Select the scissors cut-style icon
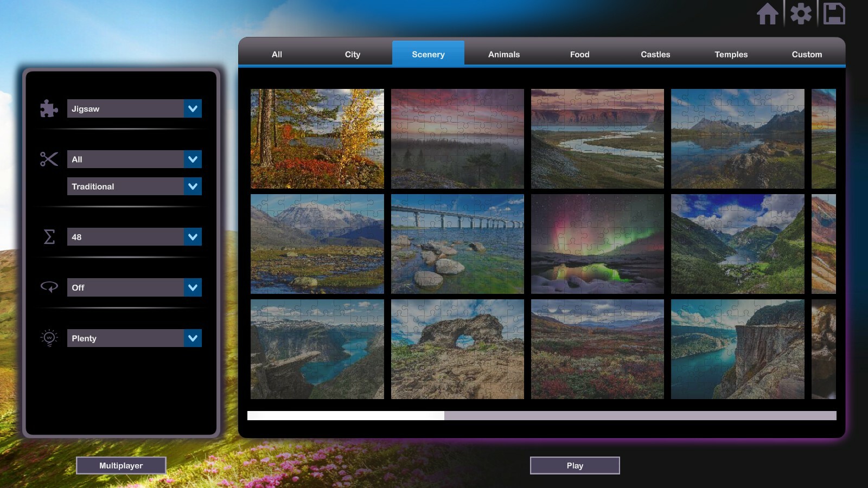Screen dimensions: 868x488 (x=48, y=159)
